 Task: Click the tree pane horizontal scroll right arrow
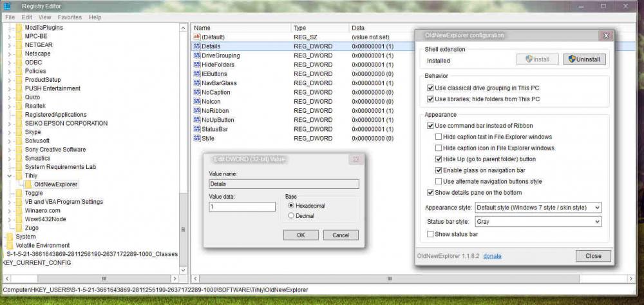(175, 279)
